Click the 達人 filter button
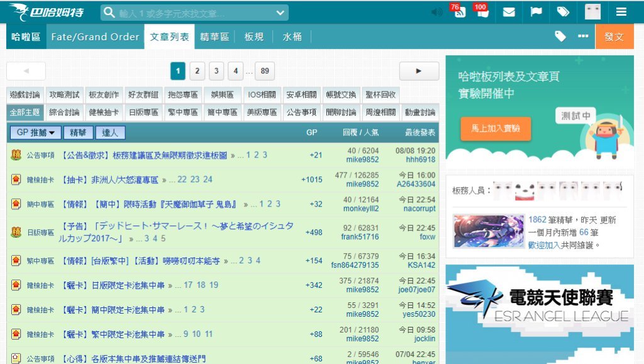The height and width of the screenshot is (364, 644). (x=110, y=132)
